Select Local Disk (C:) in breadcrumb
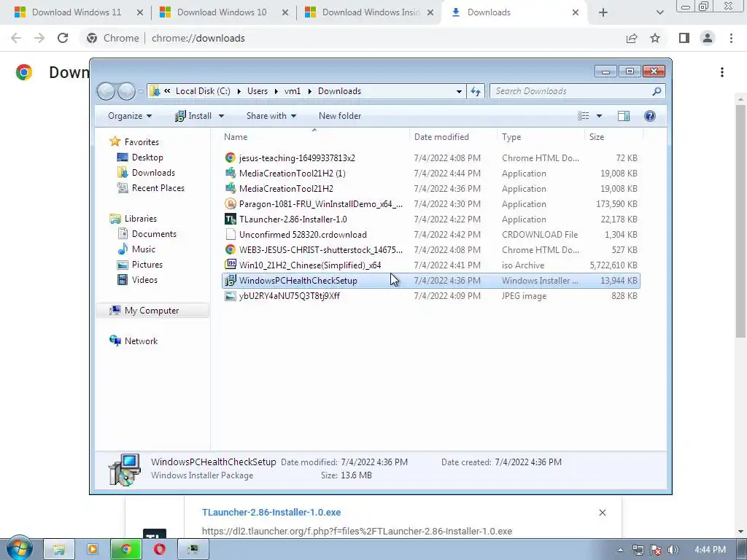This screenshot has width=747, height=560. 203,91
